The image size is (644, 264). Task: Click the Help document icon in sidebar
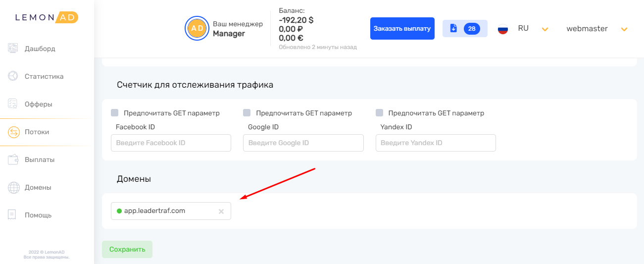[13, 215]
